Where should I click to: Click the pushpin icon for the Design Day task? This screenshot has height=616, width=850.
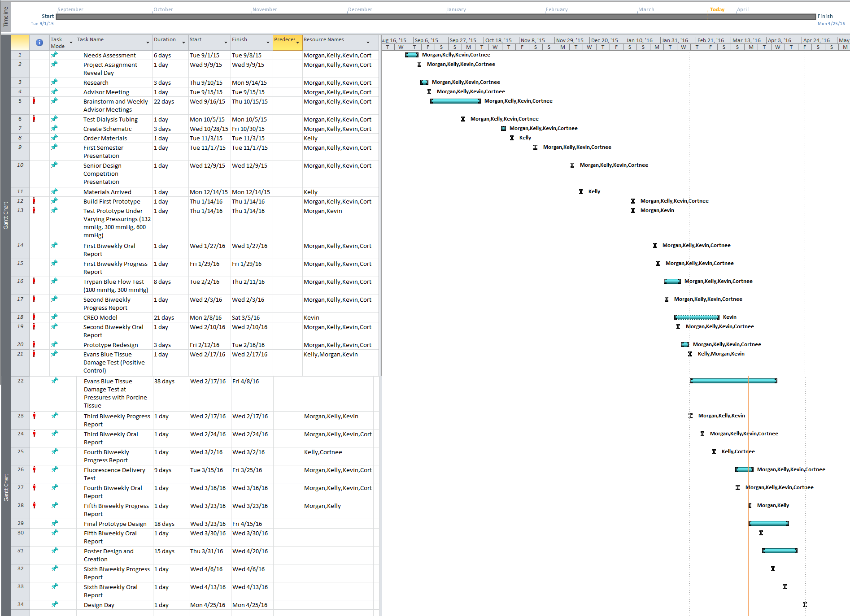pos(55,604)
